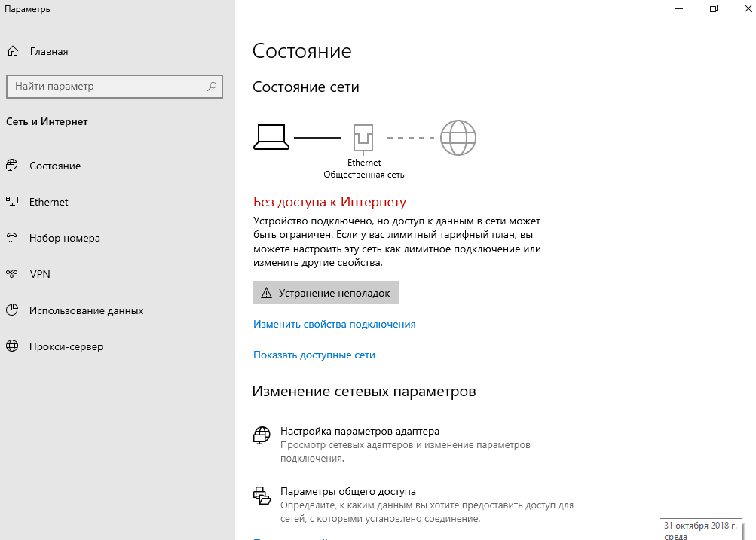Open Параметры общего доступа

click(x=348, y=491)
